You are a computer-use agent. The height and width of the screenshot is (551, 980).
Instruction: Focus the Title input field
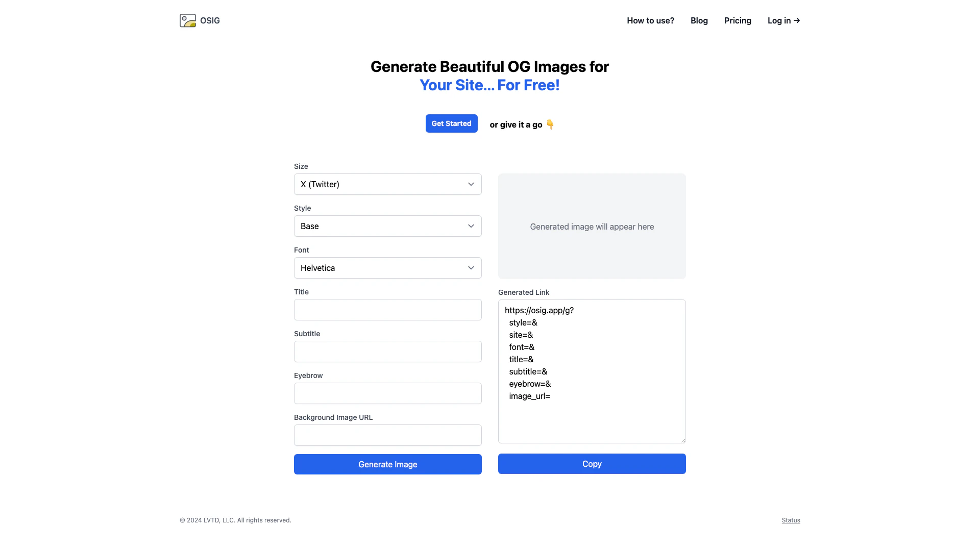[387, 310]
